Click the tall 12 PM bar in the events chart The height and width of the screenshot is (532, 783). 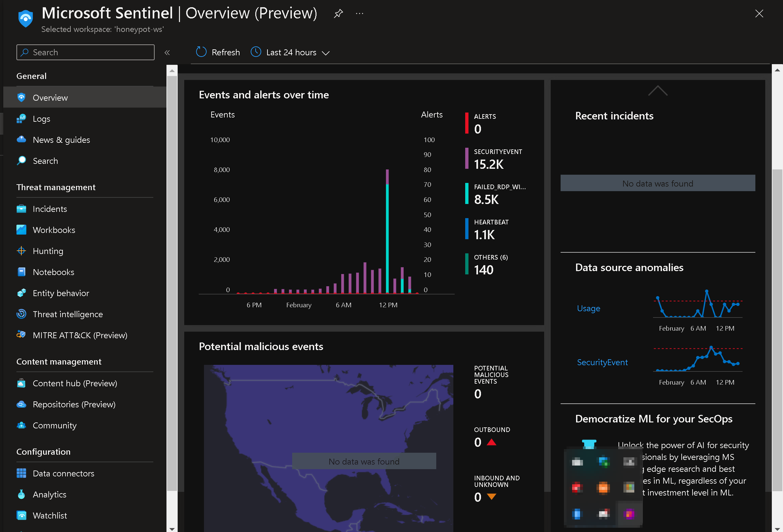click(387, 231)
